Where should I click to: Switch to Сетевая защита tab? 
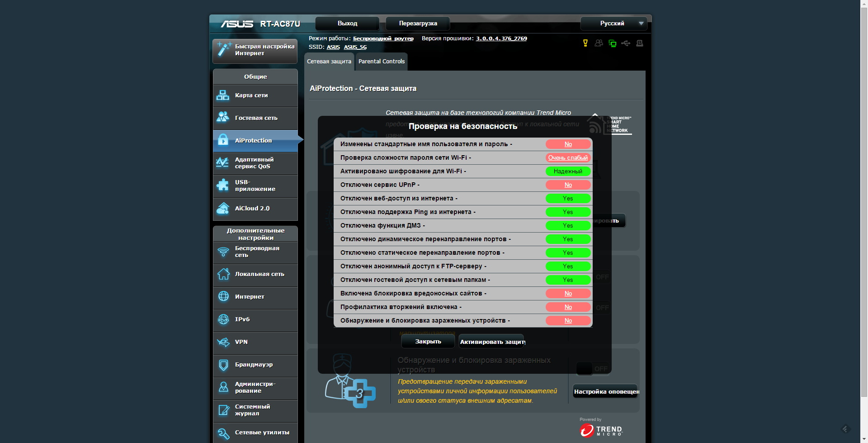tap(329, 62)
